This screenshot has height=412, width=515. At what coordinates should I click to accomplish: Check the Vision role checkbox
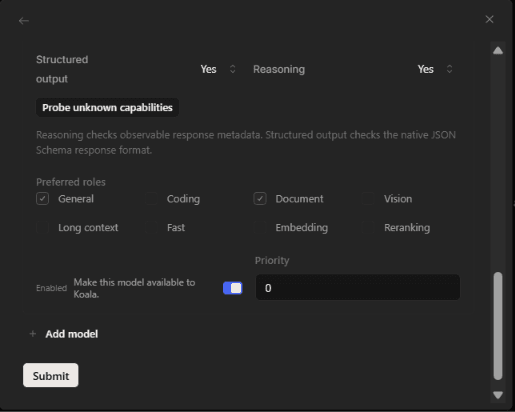(368, 199)
